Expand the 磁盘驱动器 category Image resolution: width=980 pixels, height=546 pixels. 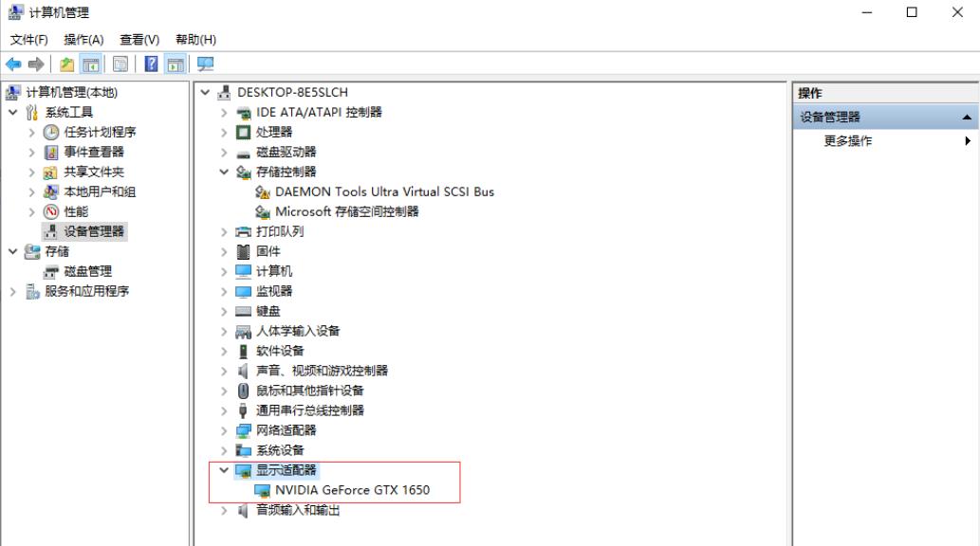pyautogui.click(x=224, y=152)
